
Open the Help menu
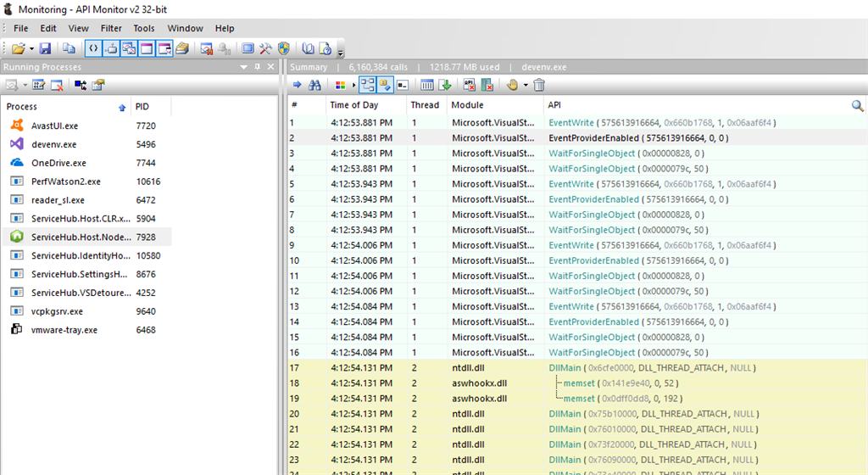click(x=225, y=28)
